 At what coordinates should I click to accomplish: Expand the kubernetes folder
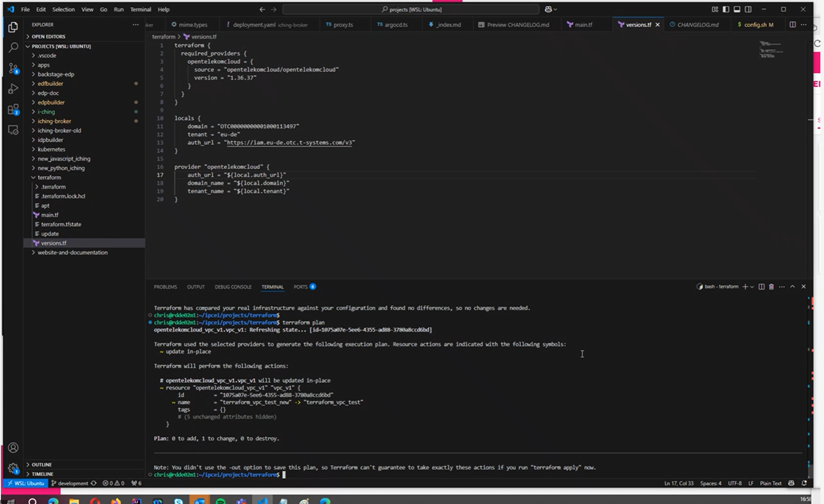click(x=51, y=149)
